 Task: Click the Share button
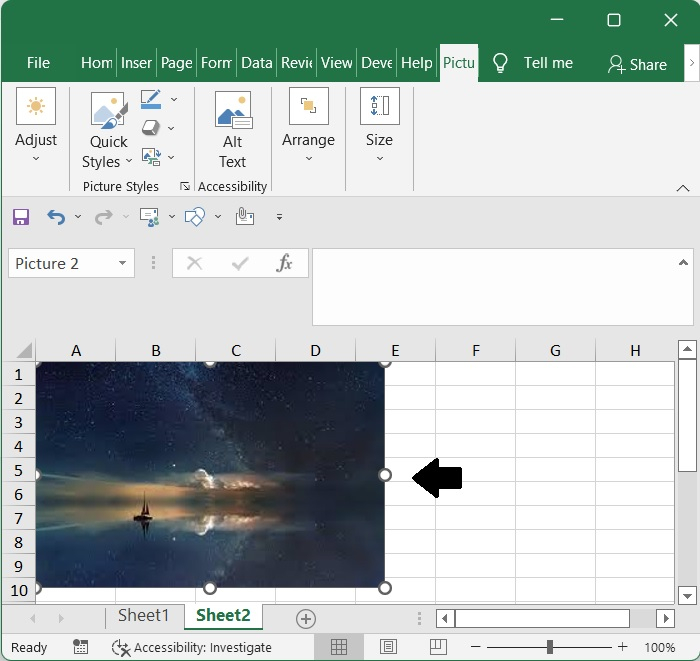pyautogui.click(x=637, y=64)
